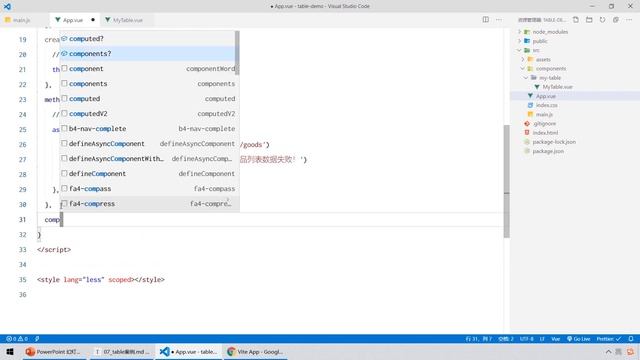Click the split editor icon

pos(485,20)
